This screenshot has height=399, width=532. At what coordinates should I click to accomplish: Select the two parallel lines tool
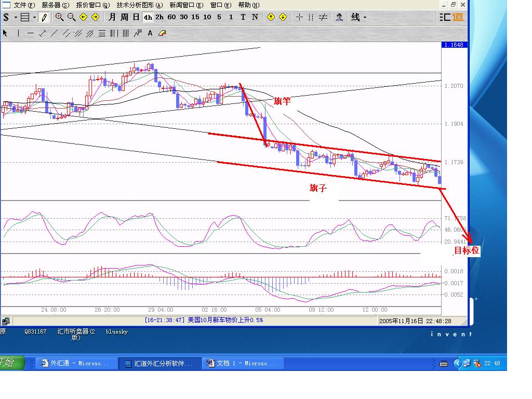(66, 33)
